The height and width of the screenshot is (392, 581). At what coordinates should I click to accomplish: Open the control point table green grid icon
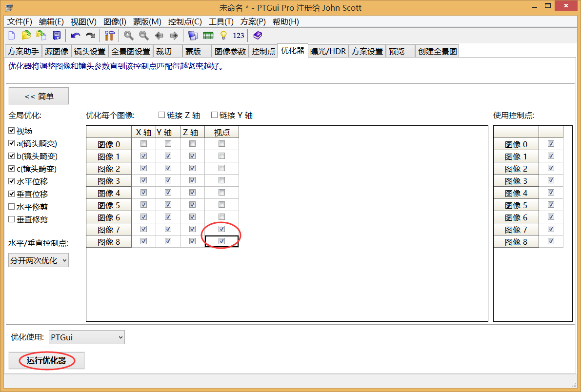208,35
